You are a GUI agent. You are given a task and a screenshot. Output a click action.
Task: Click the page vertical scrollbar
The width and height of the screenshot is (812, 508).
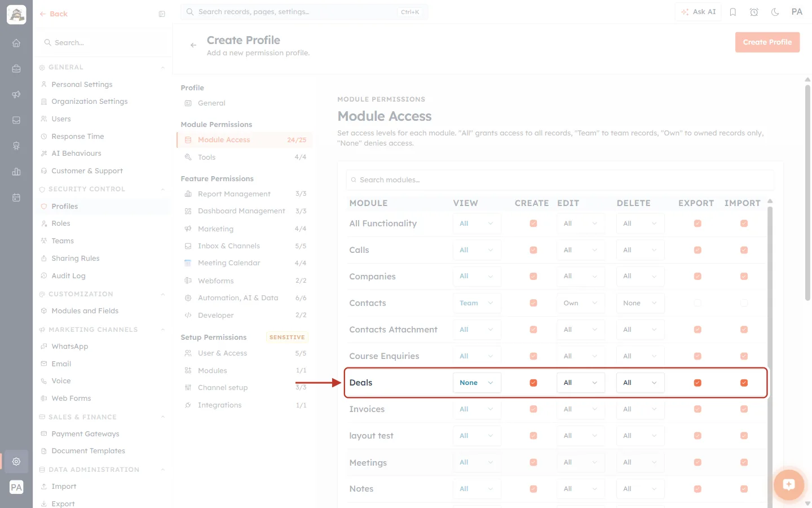(x=807, y=192)
